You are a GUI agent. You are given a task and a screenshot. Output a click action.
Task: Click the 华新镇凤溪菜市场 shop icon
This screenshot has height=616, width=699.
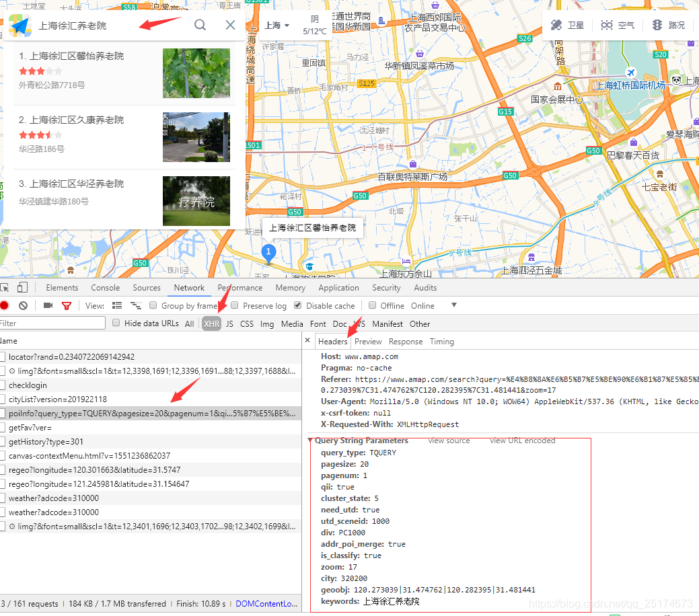click(x=420, y=54)
